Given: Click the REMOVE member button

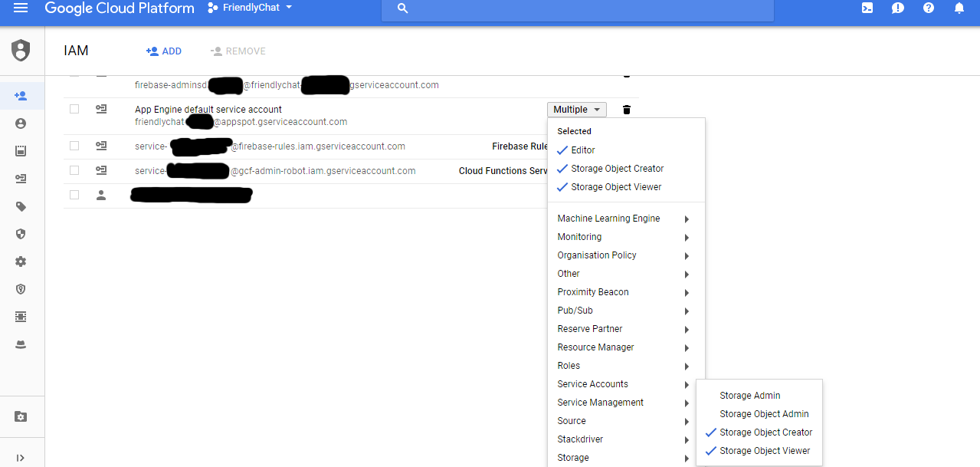Looking at the screenshot, I should [x=238, y=51].
